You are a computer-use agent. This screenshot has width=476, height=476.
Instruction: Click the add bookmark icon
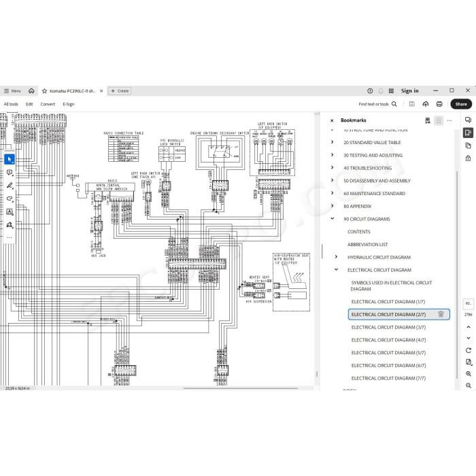428,120
